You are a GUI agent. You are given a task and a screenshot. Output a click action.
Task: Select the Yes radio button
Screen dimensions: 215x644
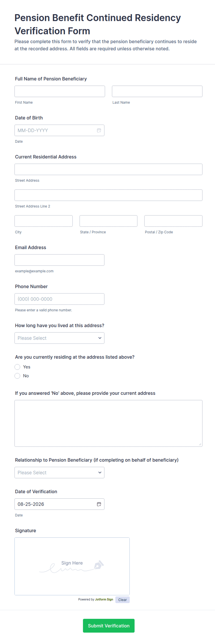click(17, 367)
